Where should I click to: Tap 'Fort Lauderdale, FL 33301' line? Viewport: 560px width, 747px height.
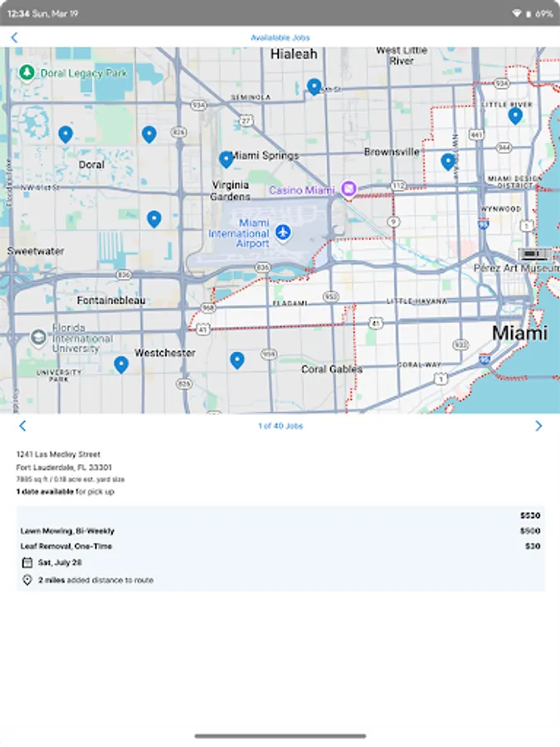point(64,467)
